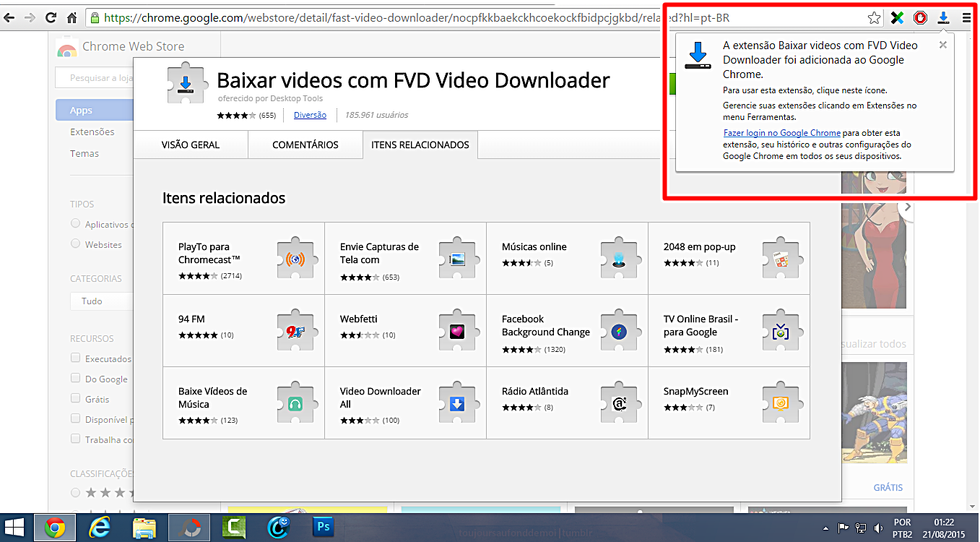Image resolution: width=980 pixels, height=542 pixels.
Task: Reload the page with the refresh icon
Action: click(x=51, y=18)
